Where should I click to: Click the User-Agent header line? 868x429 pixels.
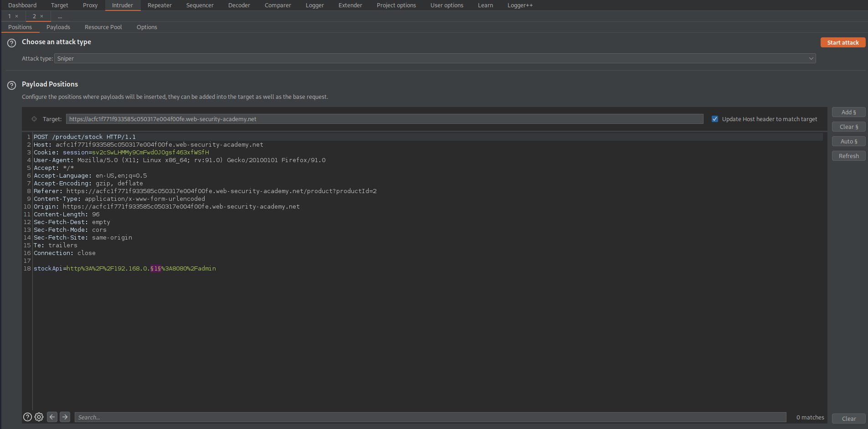[x=180, y=160]
